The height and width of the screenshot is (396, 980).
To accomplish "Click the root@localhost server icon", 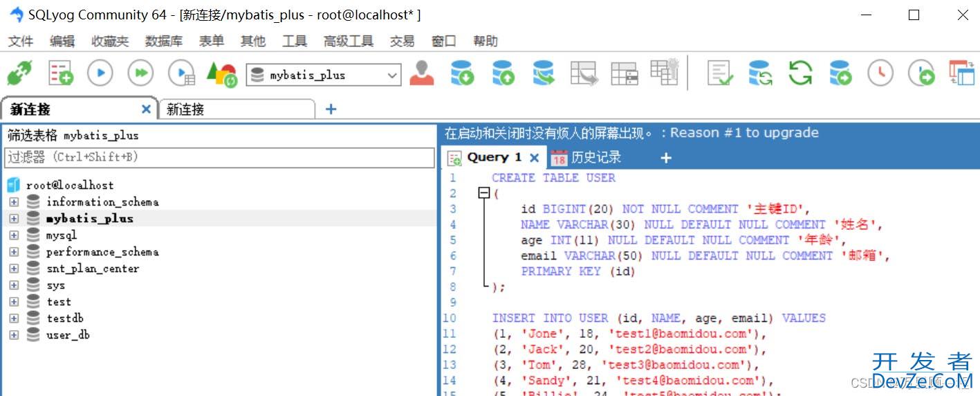I will pos(14,185).
